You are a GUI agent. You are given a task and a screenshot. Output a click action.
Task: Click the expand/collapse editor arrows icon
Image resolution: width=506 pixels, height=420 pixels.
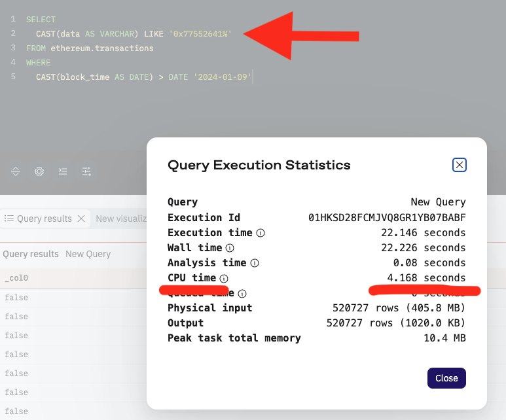coord(16,171)
